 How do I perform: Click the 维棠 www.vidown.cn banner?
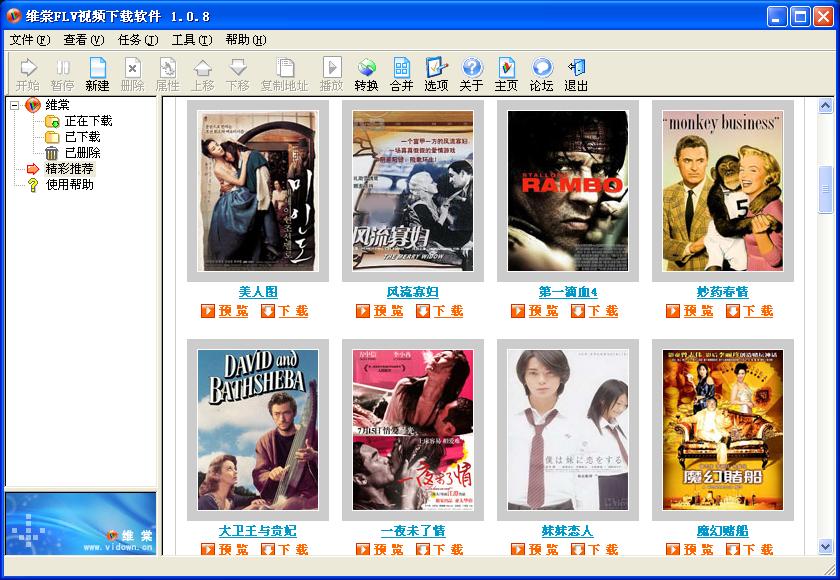(80, 523)
